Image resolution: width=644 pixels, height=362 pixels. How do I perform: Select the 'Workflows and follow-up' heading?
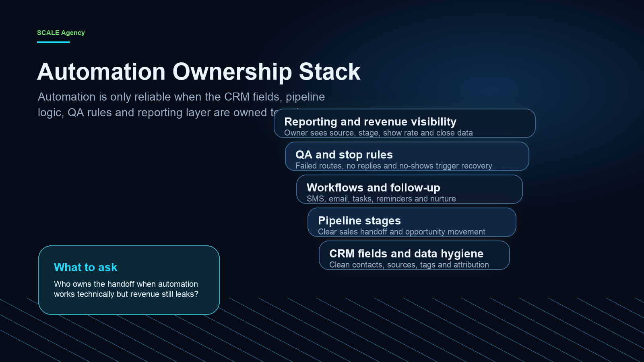(x=374, y=187)
